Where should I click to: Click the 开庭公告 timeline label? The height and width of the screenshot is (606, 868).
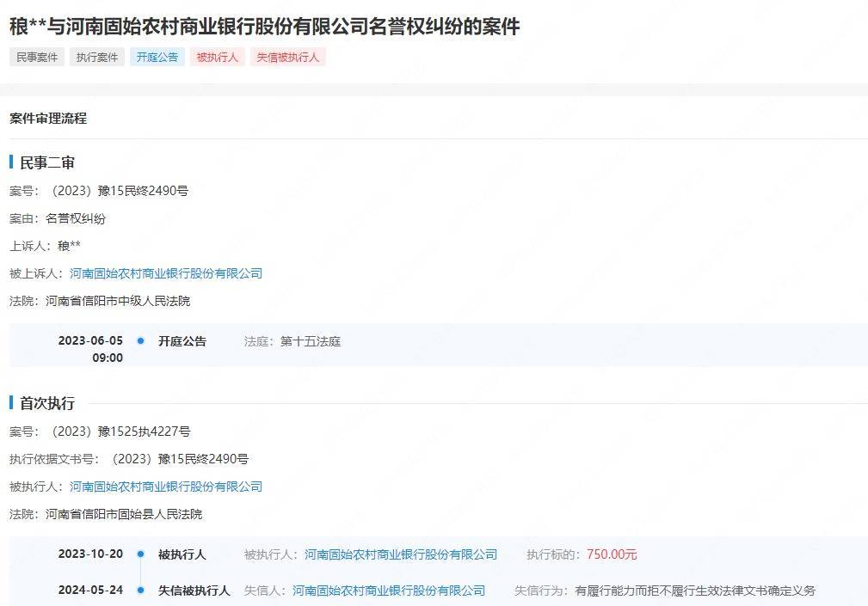tap(182, 341)
